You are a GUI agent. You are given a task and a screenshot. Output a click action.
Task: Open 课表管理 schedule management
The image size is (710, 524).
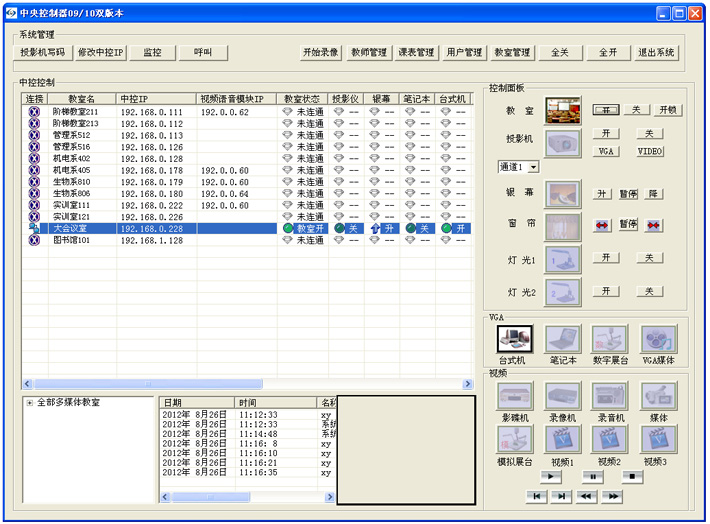point(417,53)
